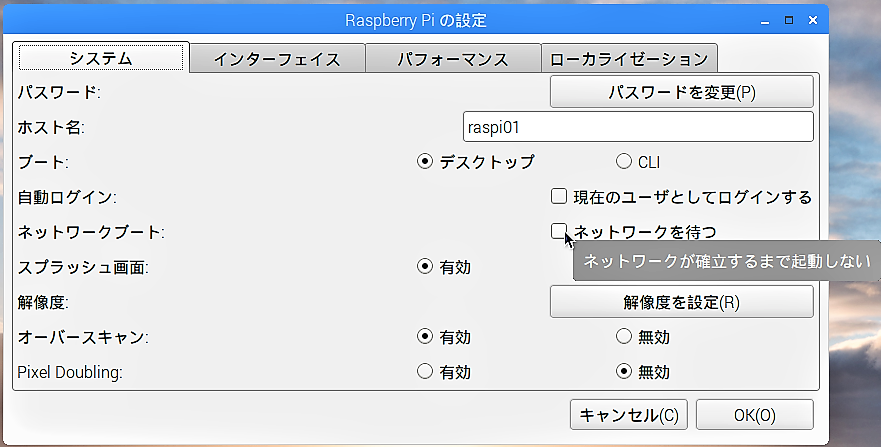
Task: Select 有効 for スプラッシュ画面
Action: click(425, 267)
